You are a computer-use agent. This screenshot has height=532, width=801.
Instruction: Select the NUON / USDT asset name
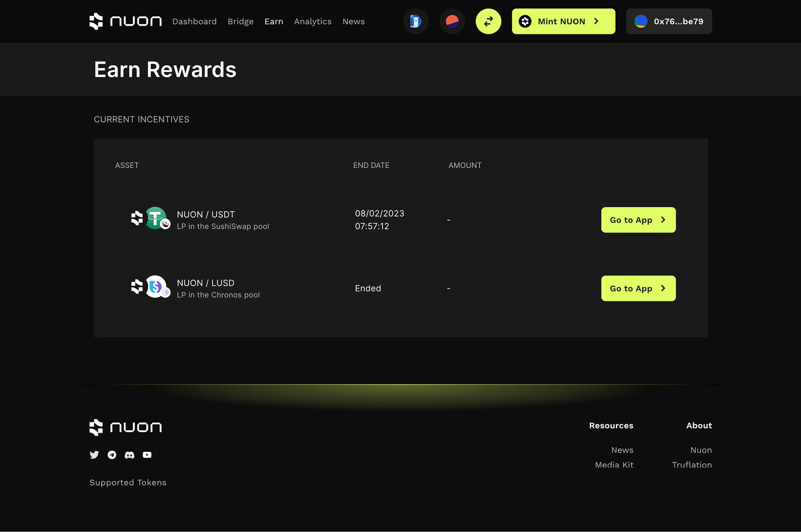click(206, 215)
